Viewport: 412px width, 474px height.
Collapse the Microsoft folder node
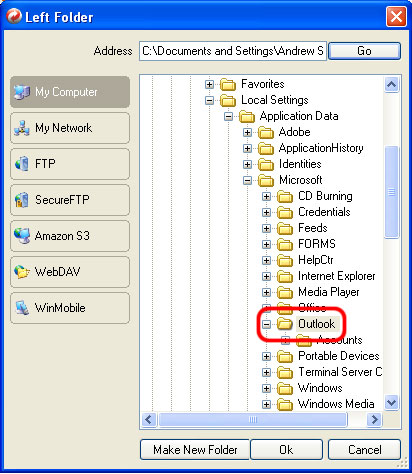tap(247, 180)
